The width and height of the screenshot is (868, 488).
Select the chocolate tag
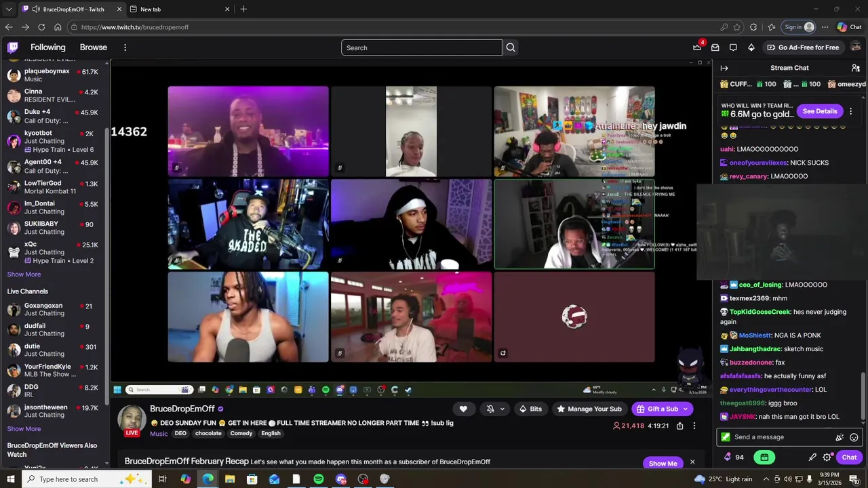tap(208, 434)
